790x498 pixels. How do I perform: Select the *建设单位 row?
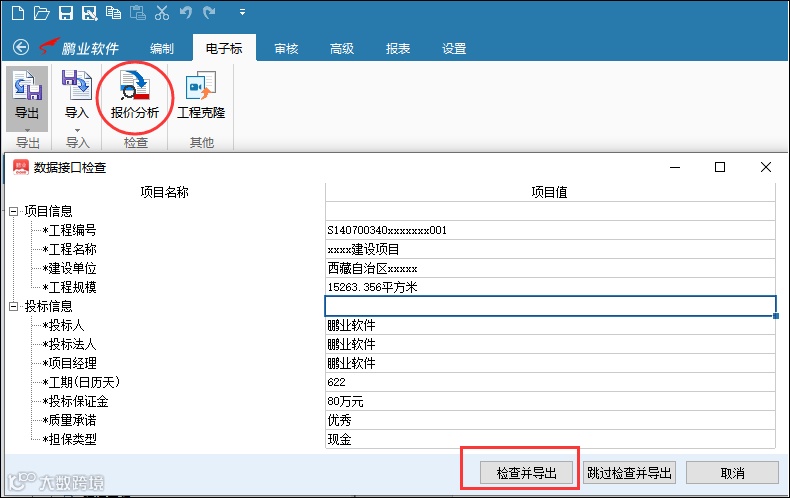click(70, 268)
